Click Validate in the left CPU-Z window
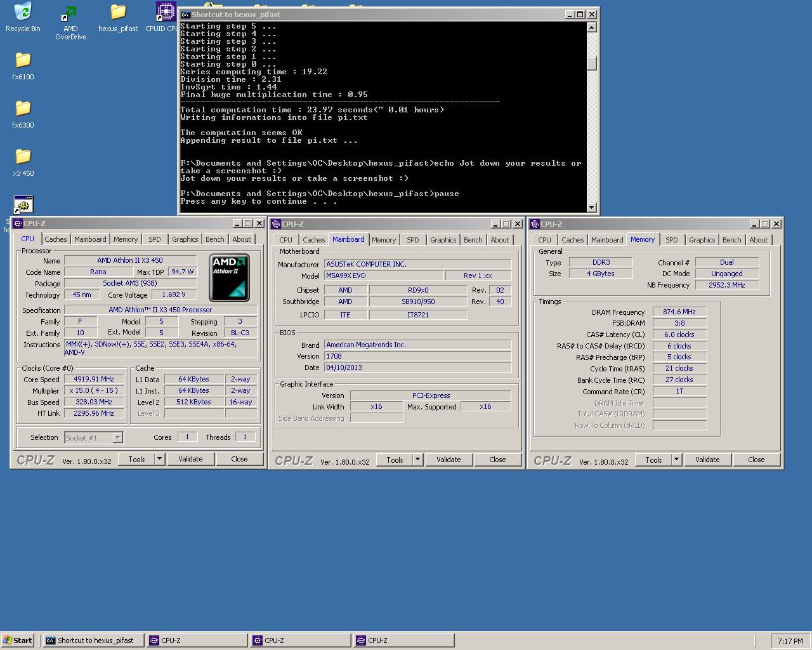This screenshot has width=812, height=650. coord(190,459)
